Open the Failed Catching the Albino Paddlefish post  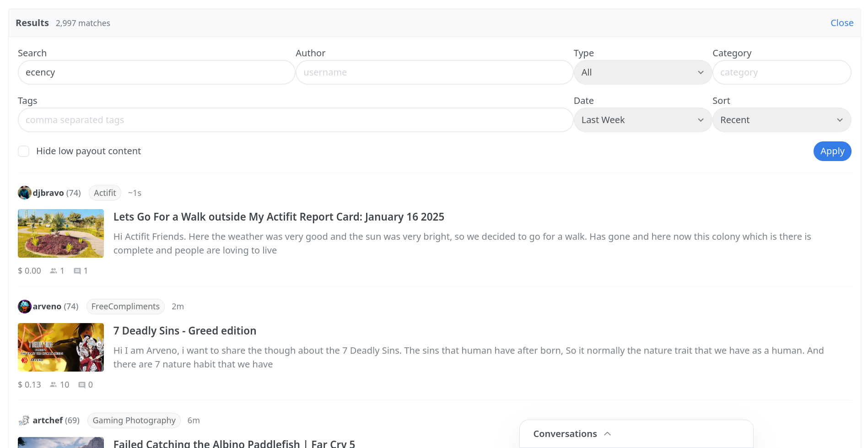point(234,443)
